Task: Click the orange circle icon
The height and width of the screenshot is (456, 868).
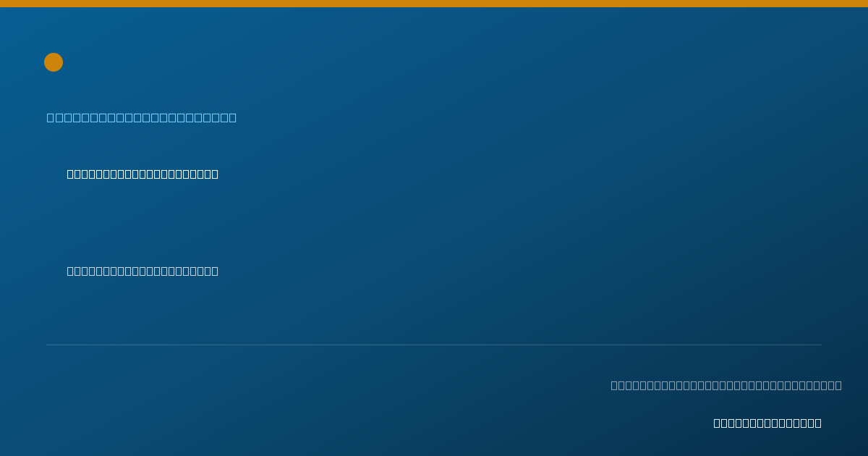Action: [x=54, y=62]
